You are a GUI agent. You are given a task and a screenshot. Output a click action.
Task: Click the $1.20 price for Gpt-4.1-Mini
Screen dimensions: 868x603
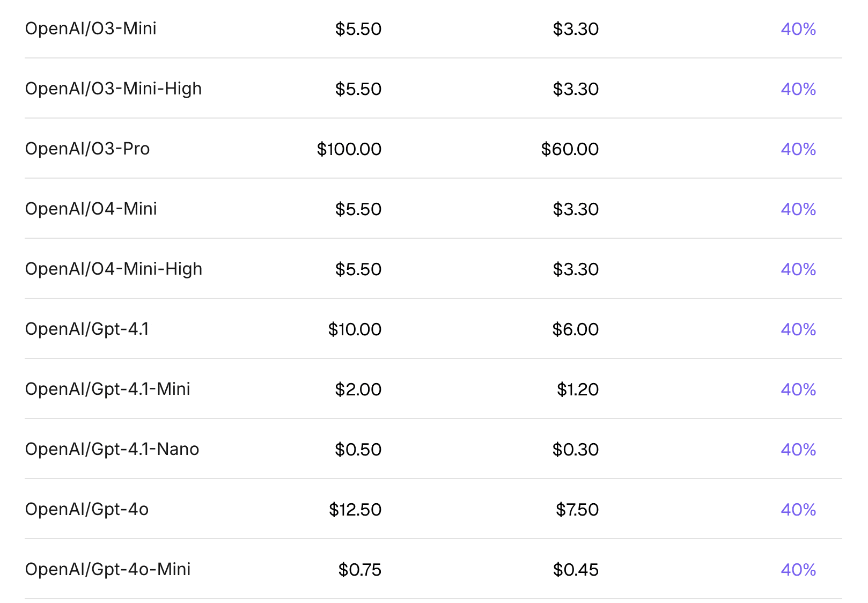pos(578,389)
